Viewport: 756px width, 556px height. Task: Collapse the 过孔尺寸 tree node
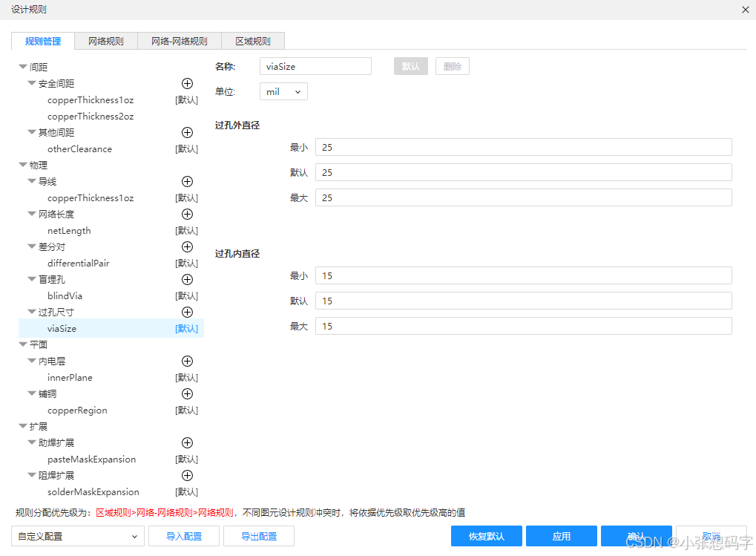click(x=32, y=312)
